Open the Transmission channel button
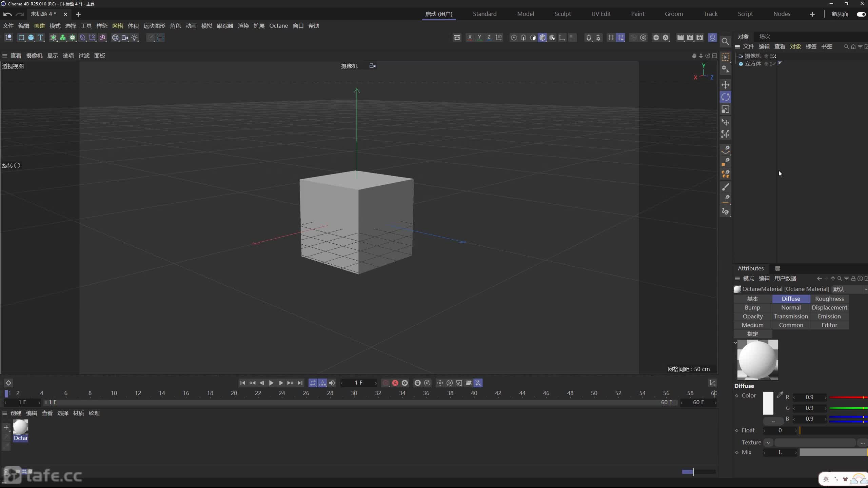The width and height of the screenshot is (868, 488). coord(791,317)
